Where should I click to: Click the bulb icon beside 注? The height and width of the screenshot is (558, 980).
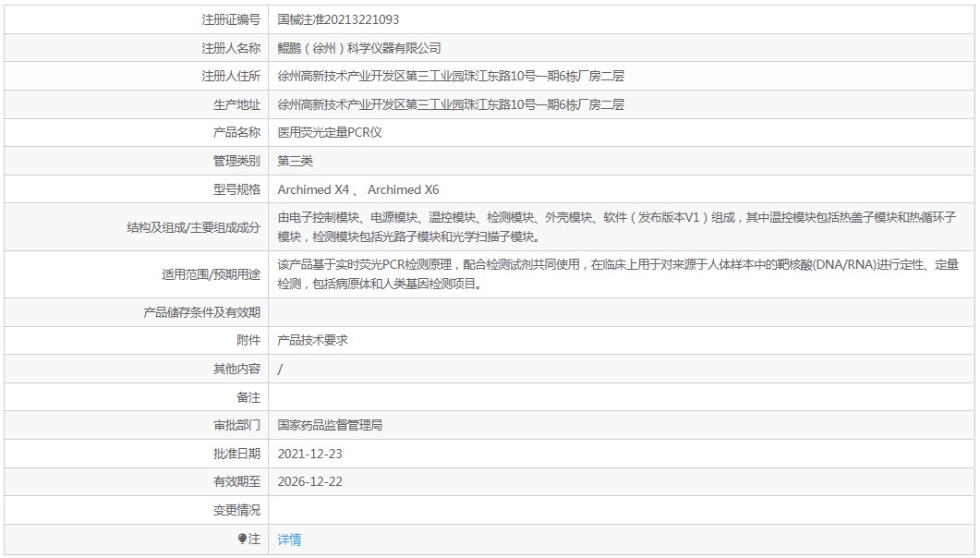point(243,539)
